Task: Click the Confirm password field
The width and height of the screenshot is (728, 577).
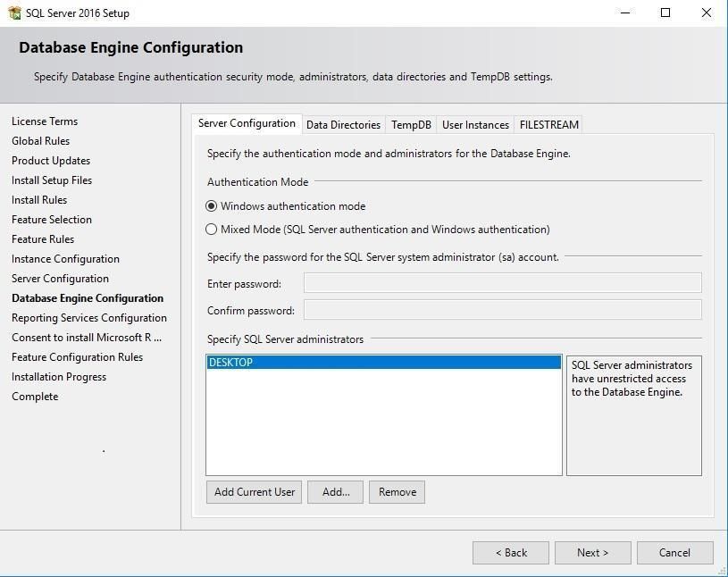Action: click(500, 310)
